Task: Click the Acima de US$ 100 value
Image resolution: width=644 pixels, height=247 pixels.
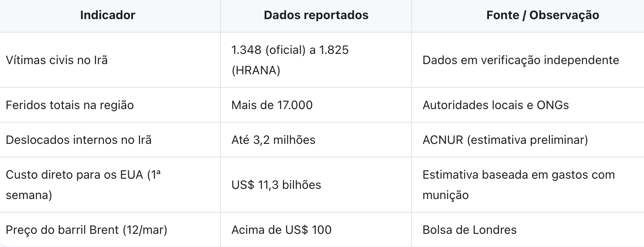Action: 281,230
